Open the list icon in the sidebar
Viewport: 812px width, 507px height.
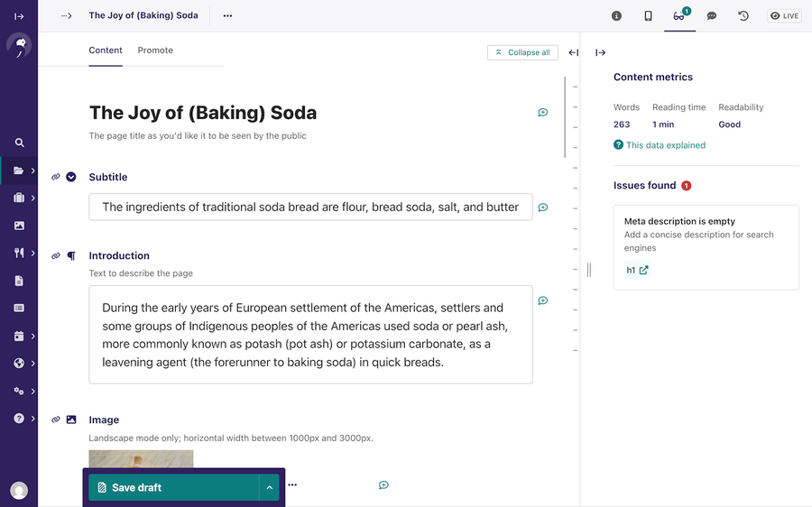19,309
